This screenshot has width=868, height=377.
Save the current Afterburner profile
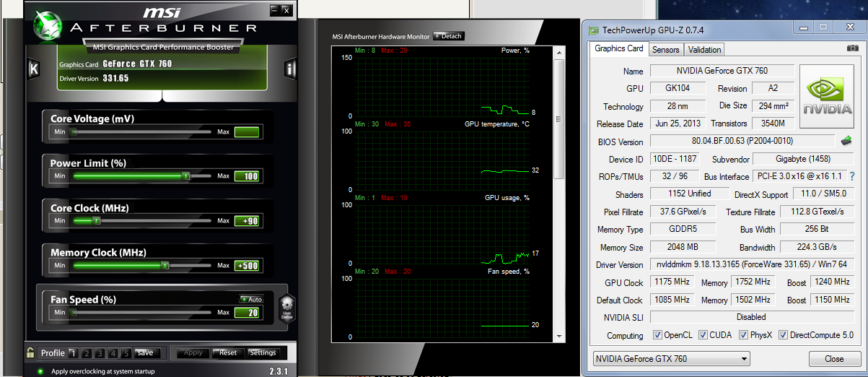[x=146, y=353]
